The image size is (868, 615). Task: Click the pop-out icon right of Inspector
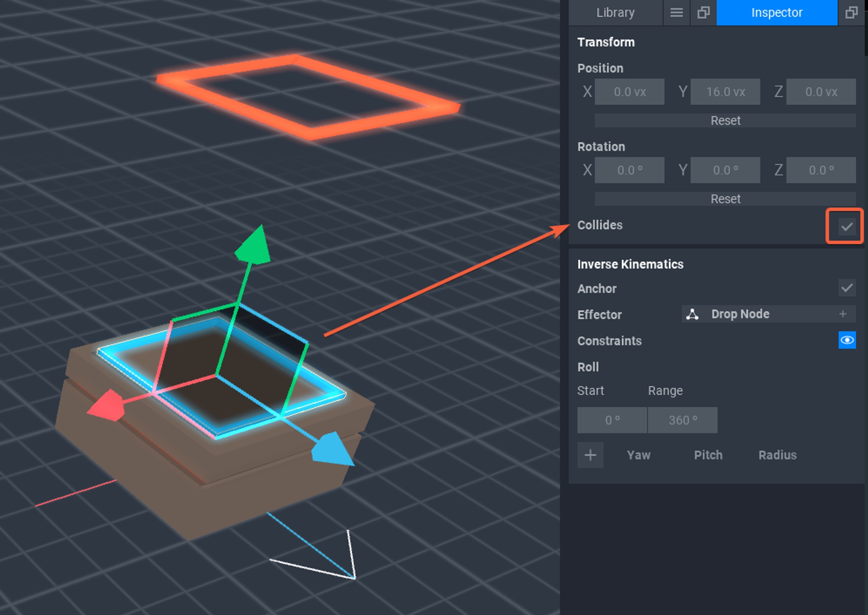click(851, 12)
